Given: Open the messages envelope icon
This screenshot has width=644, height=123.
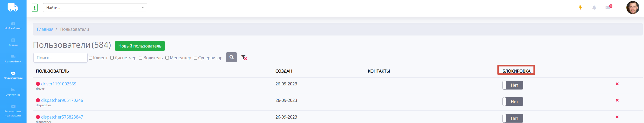Looking at the screenshot, I should 608,8.
